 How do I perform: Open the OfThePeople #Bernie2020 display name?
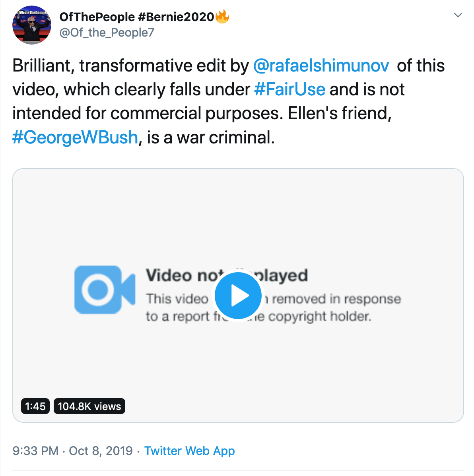click(137, 17)
